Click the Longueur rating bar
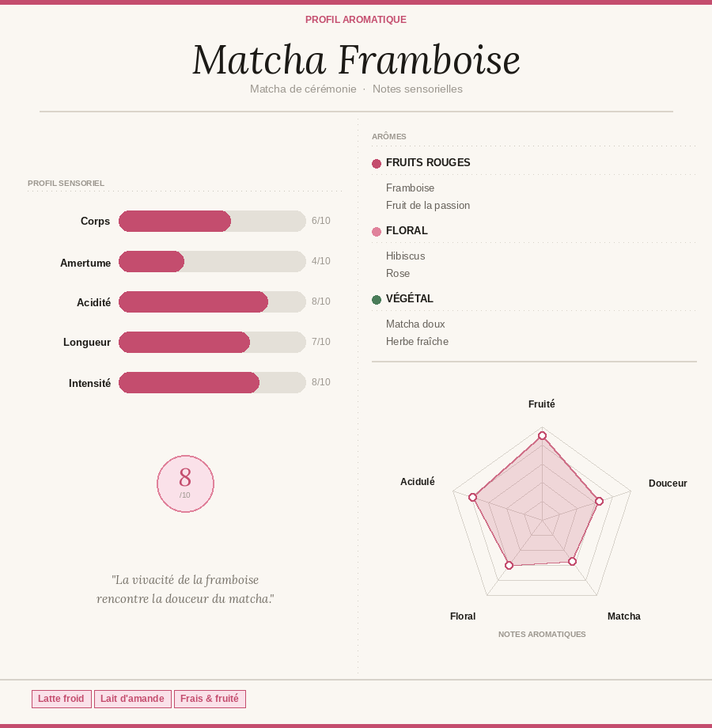This screenshot has width=712, height=728. 212,343
